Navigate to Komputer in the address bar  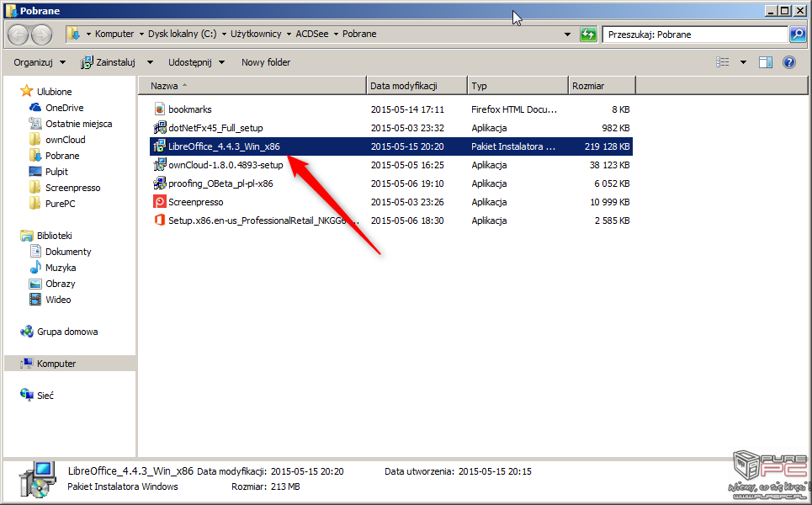click(114, 35)
